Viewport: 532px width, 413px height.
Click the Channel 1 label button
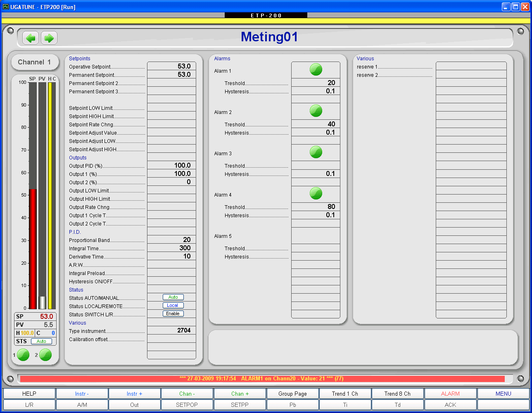(x=34, y=62)
